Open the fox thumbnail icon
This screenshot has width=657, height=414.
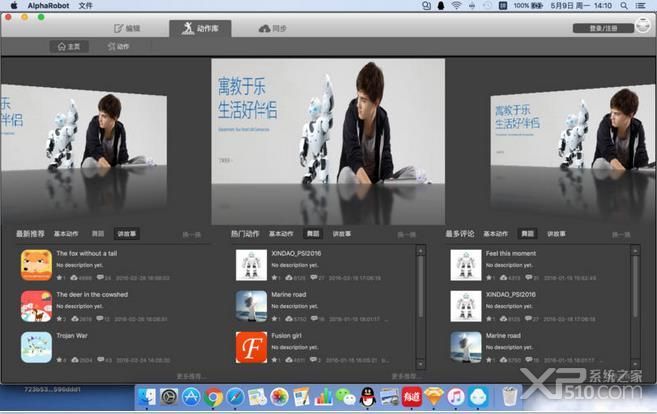pyautogui.click(x=36, y=265)
